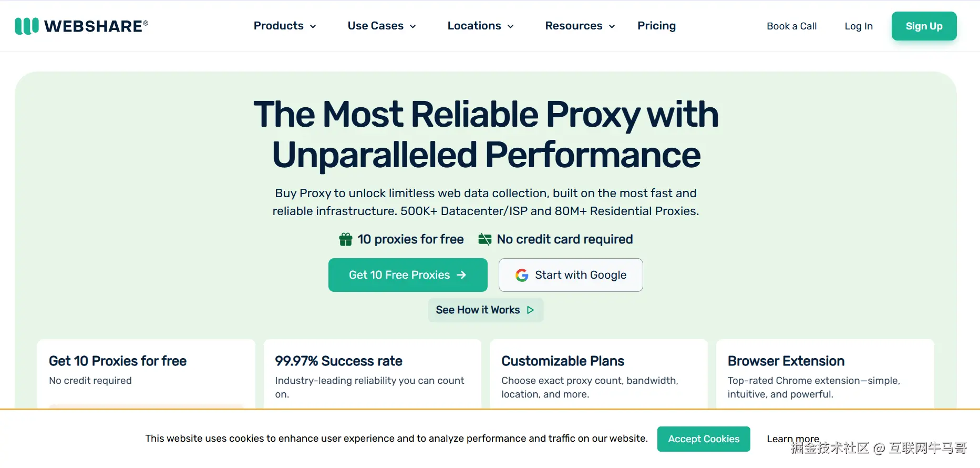Viewport: 980px width, 468px height.
Task: Expand the Locations dropdown chevron
Action: click(x=511, y=26)
